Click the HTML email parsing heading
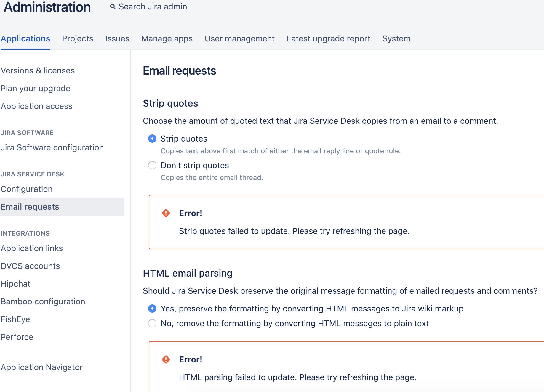Viewport: 544px width, 392px height. click(188, 273)
